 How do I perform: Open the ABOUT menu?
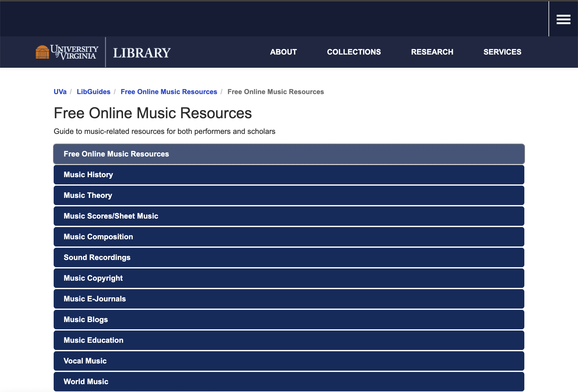point(283,52)
